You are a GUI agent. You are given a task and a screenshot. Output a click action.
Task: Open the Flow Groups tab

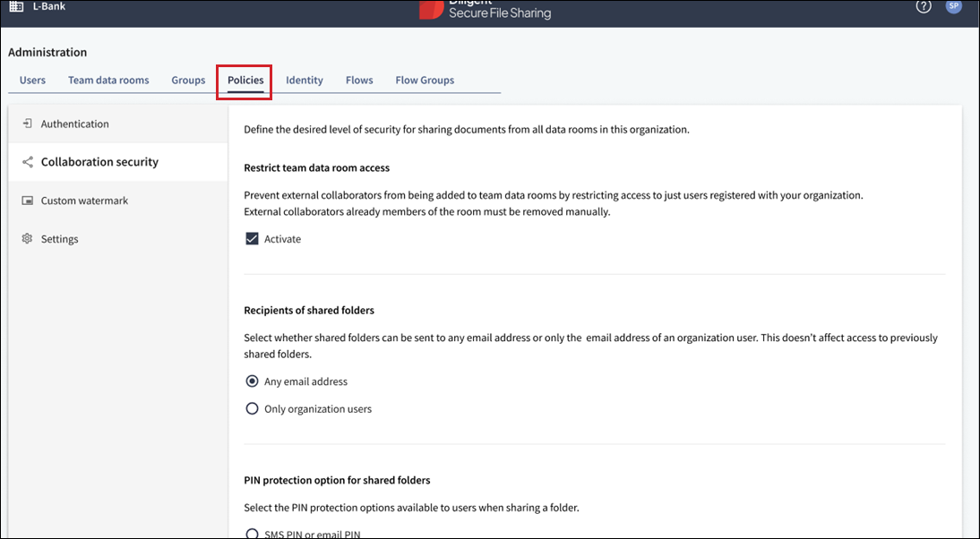click(x=425, y=81)
